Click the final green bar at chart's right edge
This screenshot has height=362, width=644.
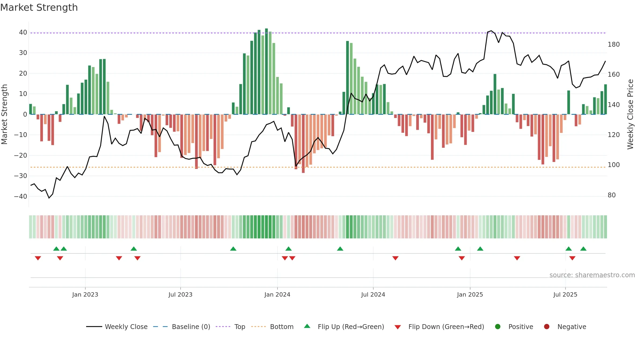tap(605, 99)
